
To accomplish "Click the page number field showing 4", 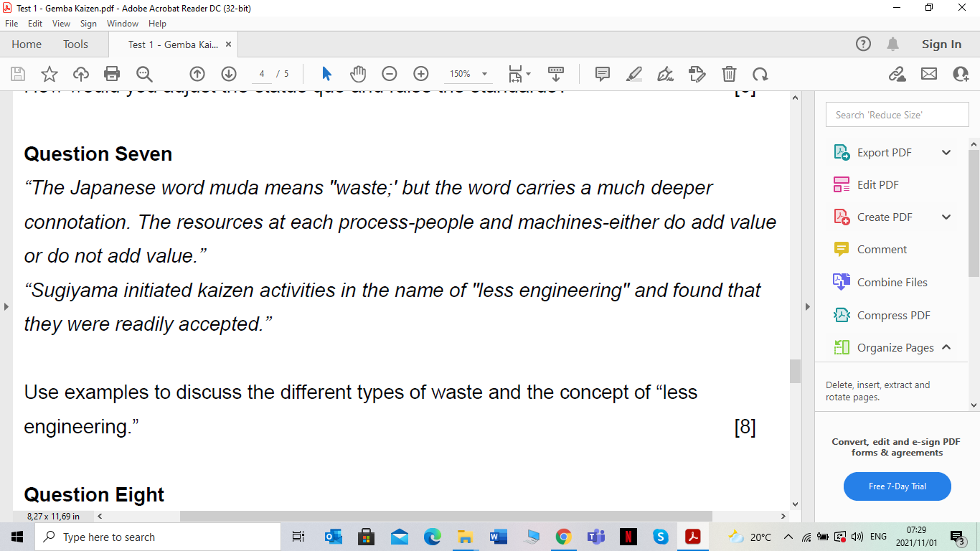I will [261, 74].
